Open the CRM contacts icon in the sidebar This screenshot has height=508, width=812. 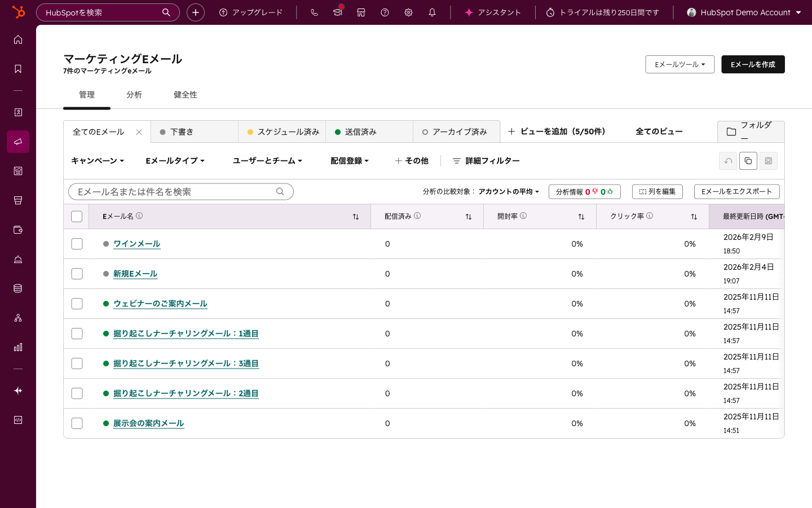tap(17, 112)
